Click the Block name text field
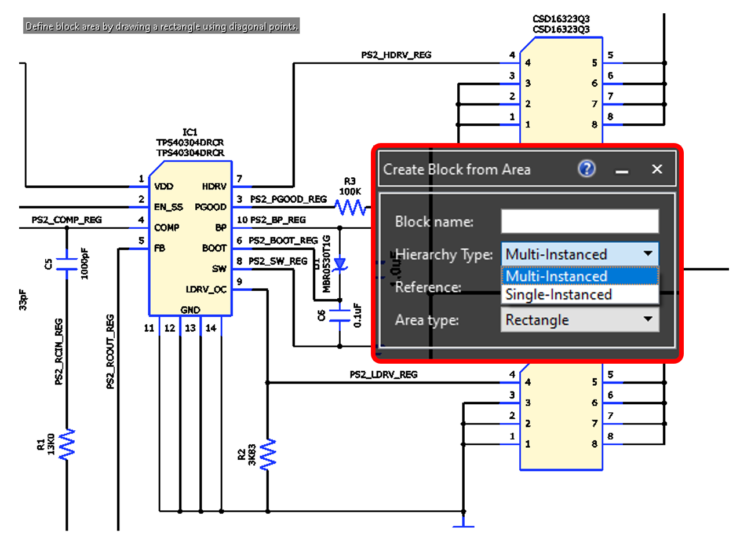The width and height of the screenshot is (740, 560). (x=579, y=221)
